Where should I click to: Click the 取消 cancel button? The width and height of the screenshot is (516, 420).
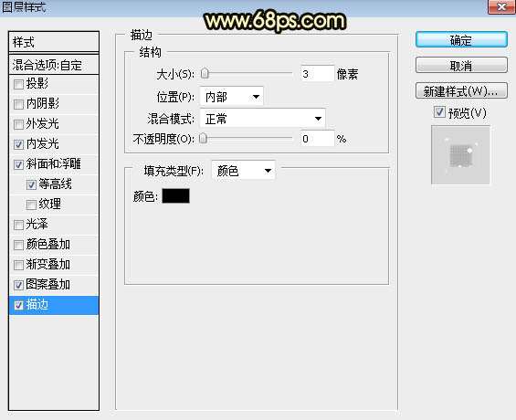pyautogui.click(x=461, y=66)
